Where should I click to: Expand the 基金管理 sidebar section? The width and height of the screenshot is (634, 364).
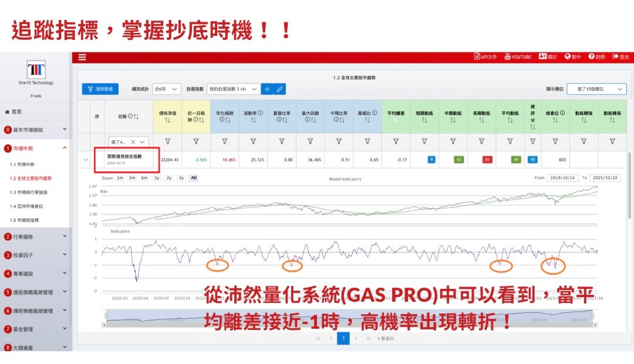tap(36, 329)
